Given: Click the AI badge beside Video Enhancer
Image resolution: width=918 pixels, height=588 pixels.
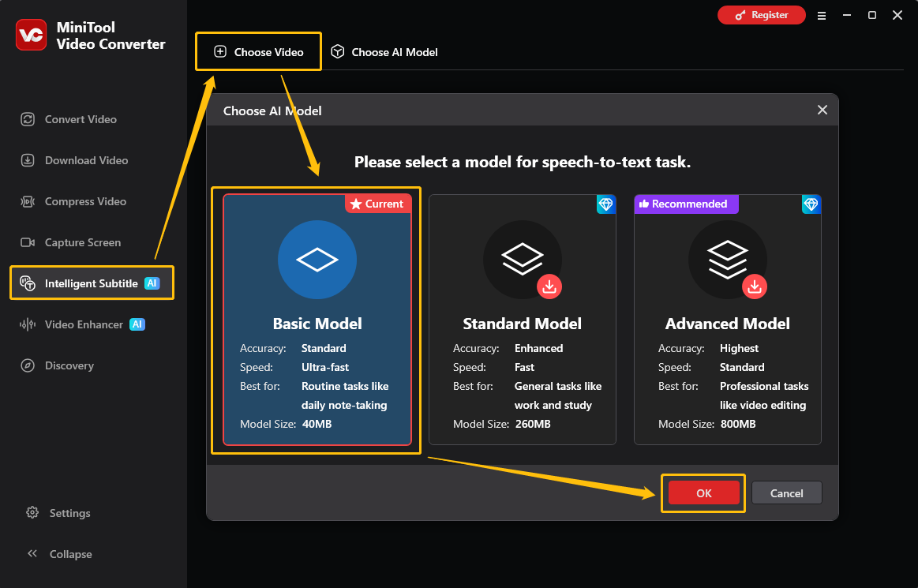Looking at the screenshot, I should (x=137, y=324).
